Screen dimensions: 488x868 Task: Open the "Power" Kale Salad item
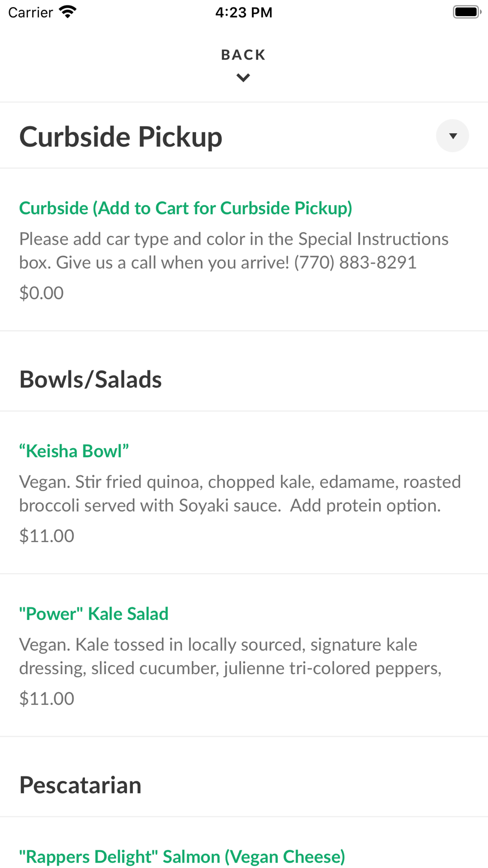point(94,614)
